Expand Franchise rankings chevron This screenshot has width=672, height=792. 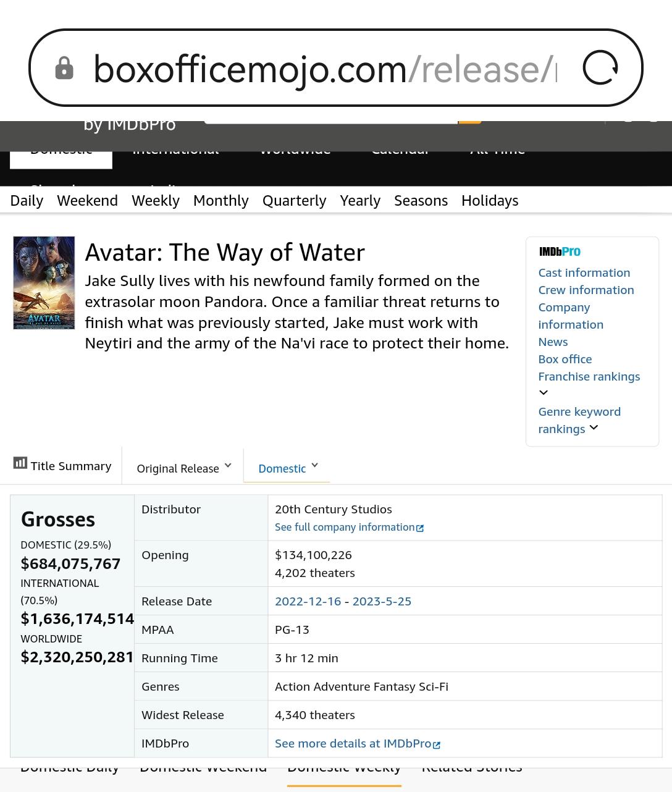544,392
